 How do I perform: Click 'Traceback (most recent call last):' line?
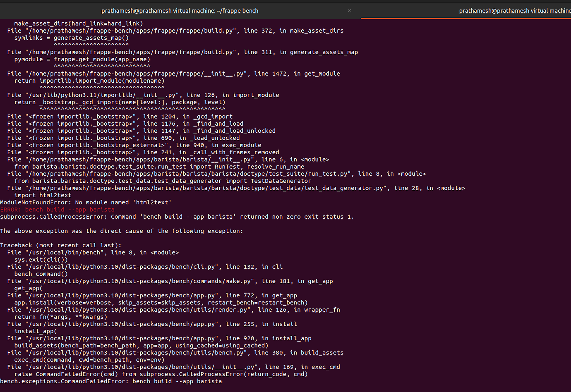(61, 245)
